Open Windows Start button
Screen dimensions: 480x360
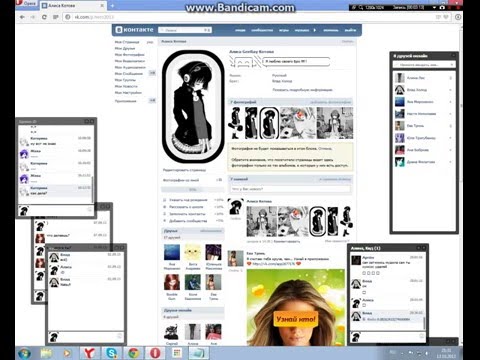(24, 353)
